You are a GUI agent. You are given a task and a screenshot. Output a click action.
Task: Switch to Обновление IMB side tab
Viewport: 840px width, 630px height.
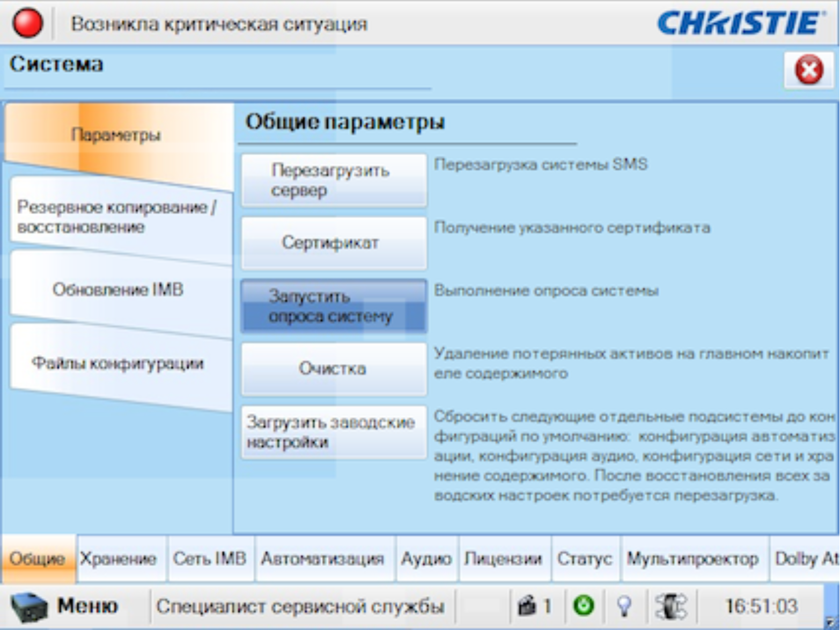tap(118, 290)
